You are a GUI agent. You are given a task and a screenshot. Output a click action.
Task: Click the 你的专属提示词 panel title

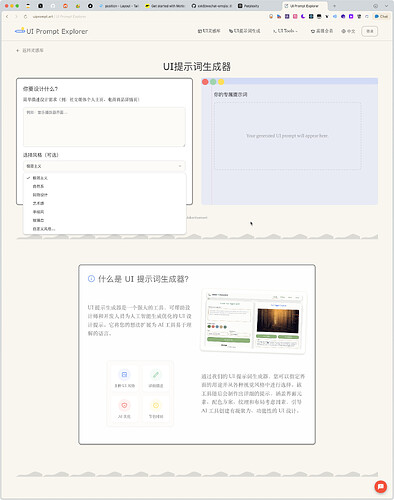(230, 95)
